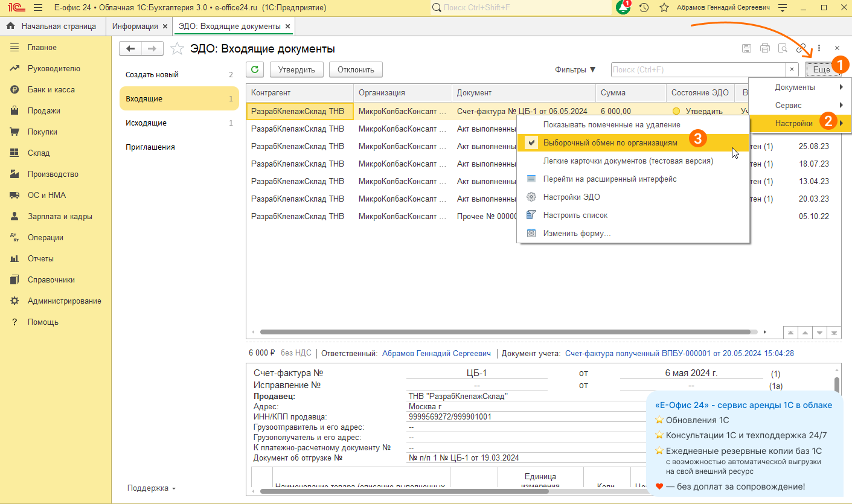
Task: Click the printer icon
Action: click(x=765, y=48)
